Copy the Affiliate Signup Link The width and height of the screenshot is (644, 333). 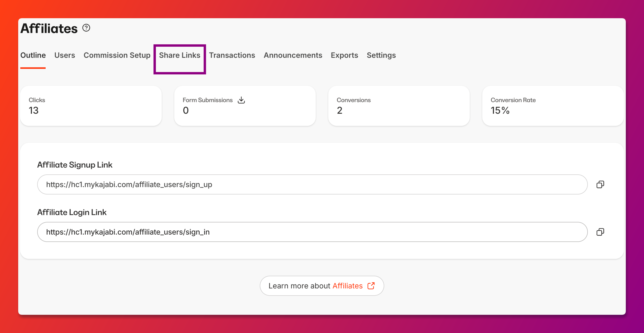[x=600, y=184]
